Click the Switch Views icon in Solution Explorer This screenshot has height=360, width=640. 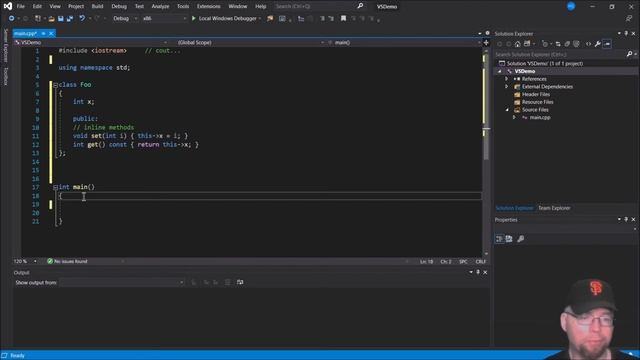(x=527, y=44)
